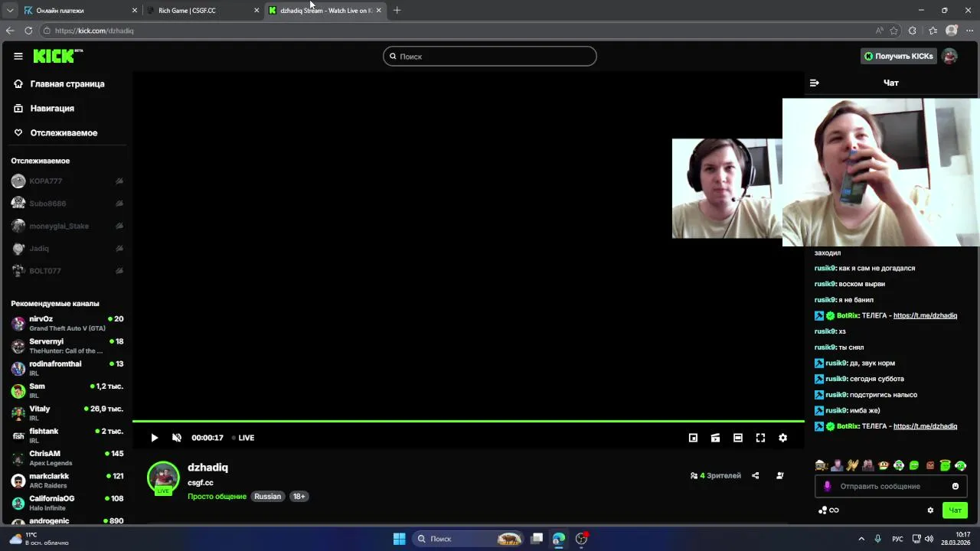The width and height of the screenshot is (980, 551).
Task: Click the 18+ tag
Action: (299, 497)
